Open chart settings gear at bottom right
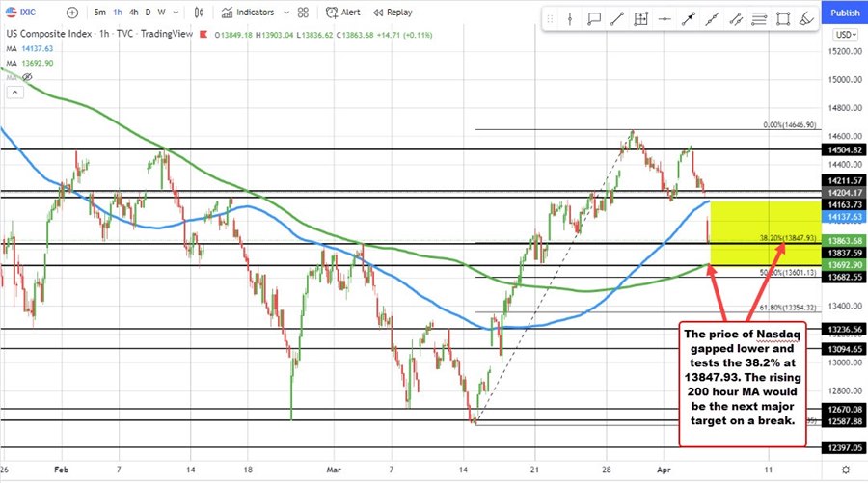Image resolution: width=868 pixels, height=483 pixels. [x=845, y=470]
